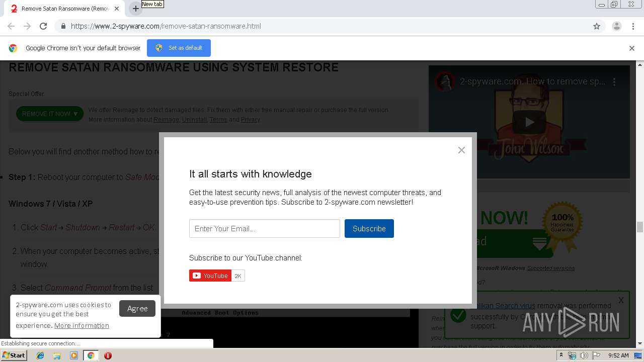Open the Windows Start menu

14,355
